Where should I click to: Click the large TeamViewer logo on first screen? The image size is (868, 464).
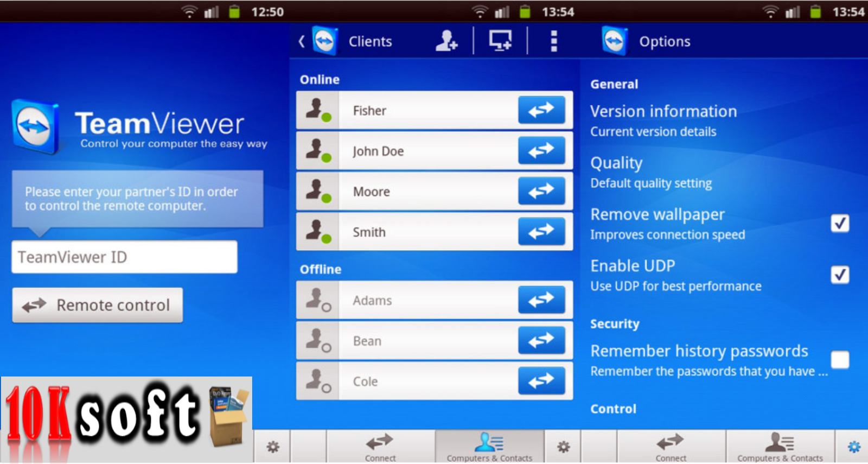pyautogui.click(x=35, y=126)
